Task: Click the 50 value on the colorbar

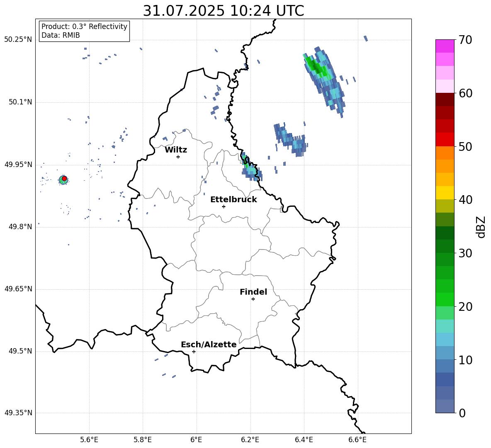Action: [465, 146]
